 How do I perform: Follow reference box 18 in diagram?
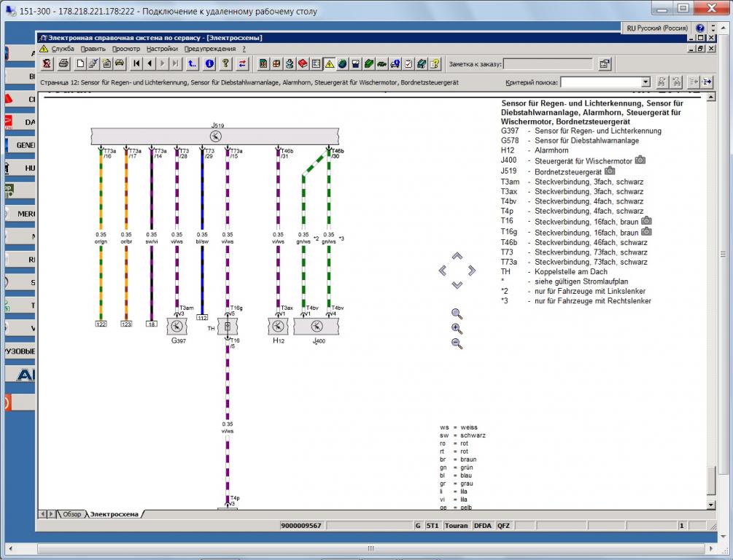pyautogui.click(x=152, y=324)
